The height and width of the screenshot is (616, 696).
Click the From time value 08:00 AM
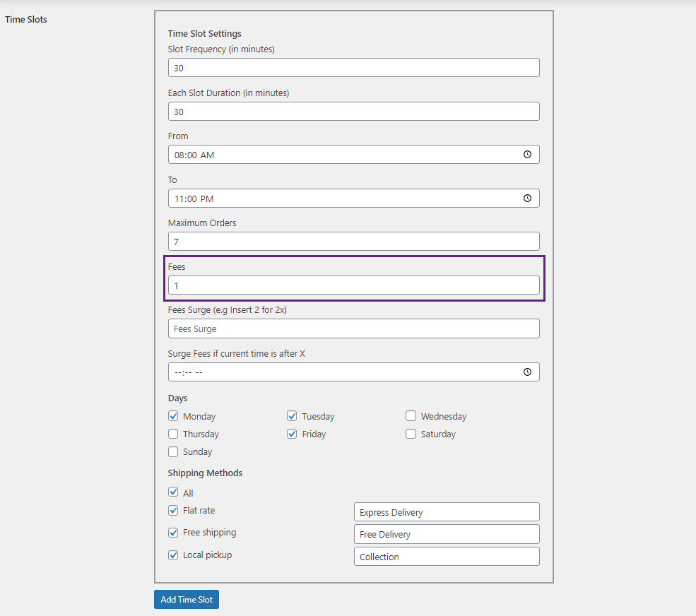pos(194,155)
